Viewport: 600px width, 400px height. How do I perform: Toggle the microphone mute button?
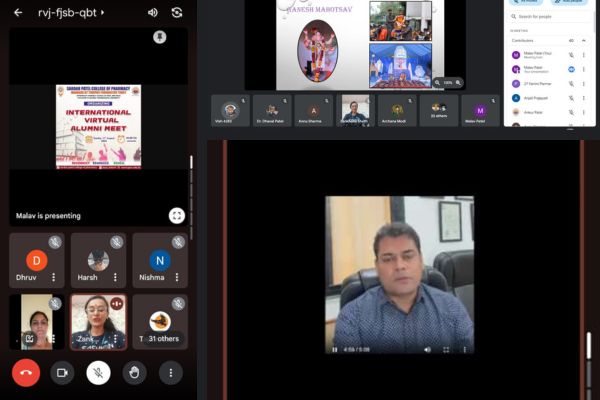[98, 372]
